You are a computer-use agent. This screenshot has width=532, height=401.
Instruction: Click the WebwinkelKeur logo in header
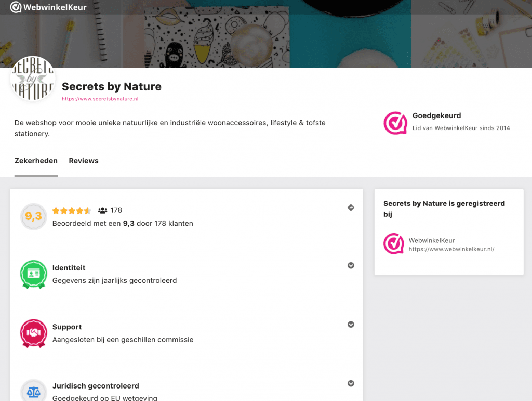coord(48,7)
